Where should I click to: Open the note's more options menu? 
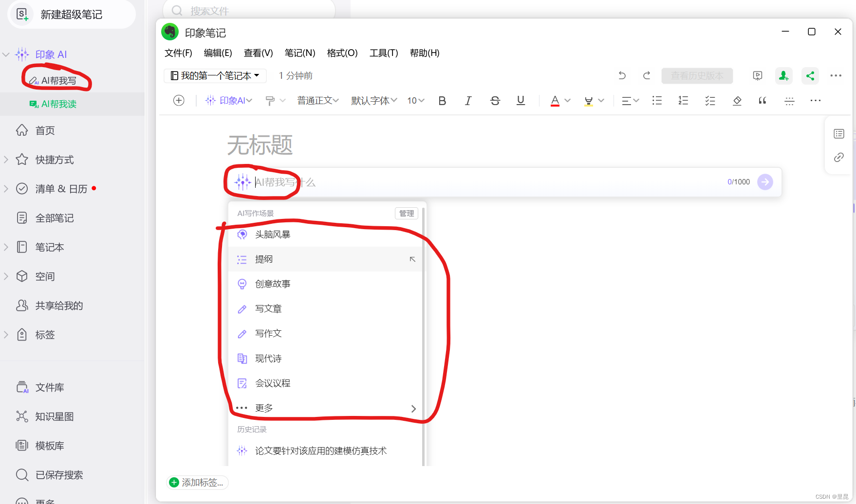point(836,75)
